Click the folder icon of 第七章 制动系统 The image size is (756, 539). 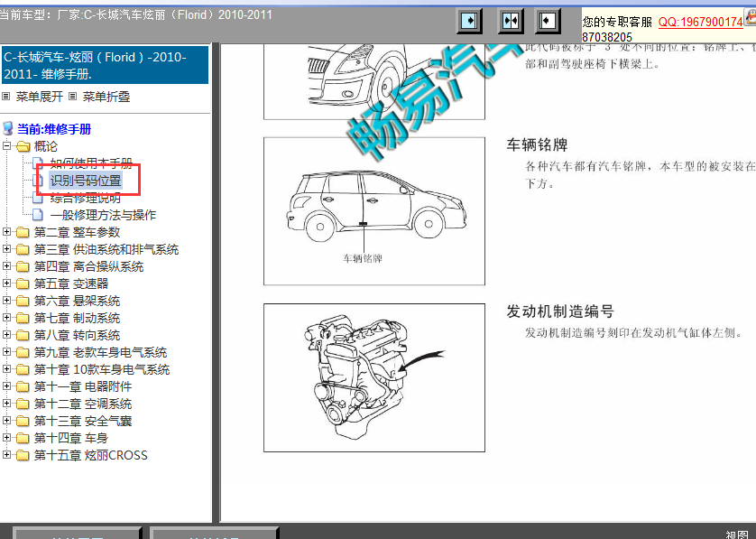(23, 318)
